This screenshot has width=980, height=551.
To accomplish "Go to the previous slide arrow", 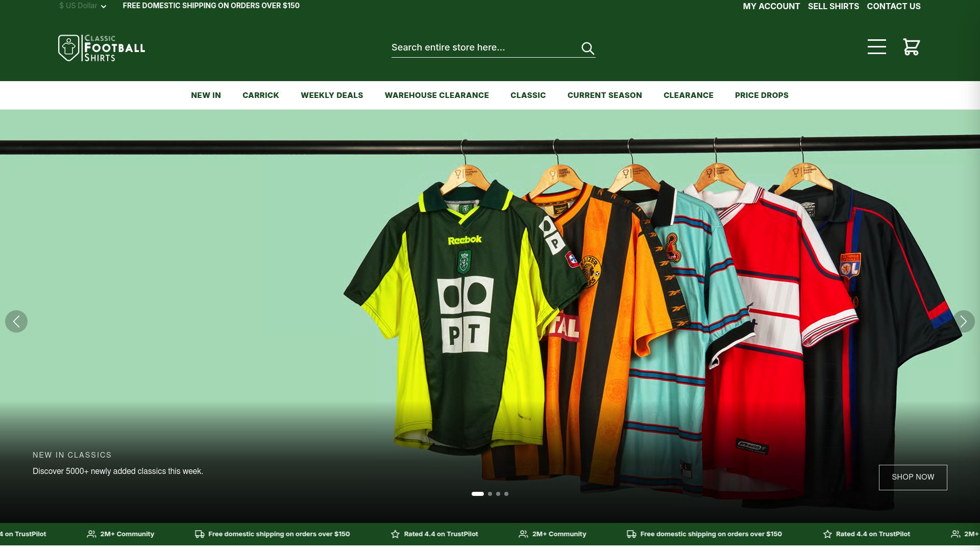I will pyautogui.click(x=16, y=321).
